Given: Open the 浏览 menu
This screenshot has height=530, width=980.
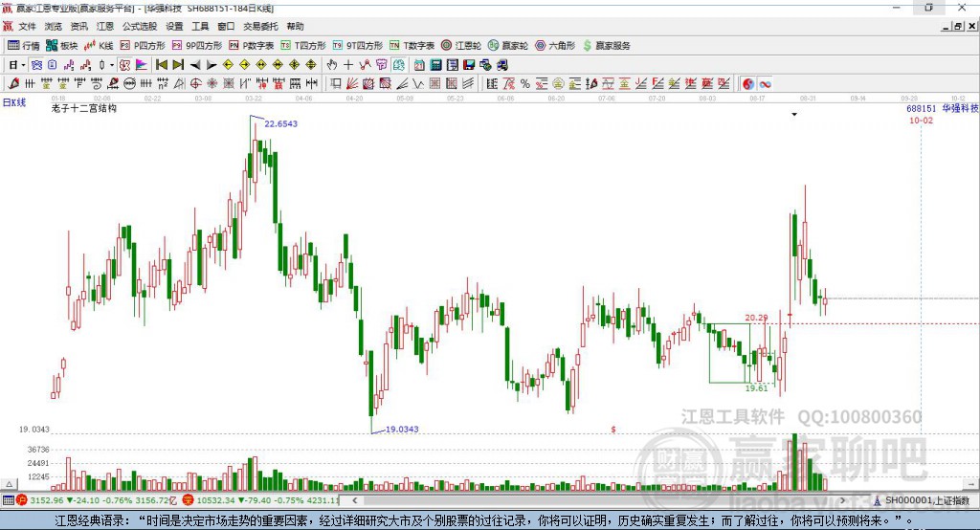Looking at the screenshot, I should 54,26.
